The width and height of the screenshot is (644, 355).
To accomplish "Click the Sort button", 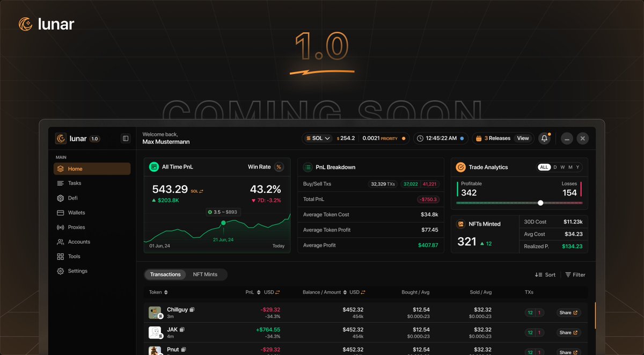I will point(545,275).
